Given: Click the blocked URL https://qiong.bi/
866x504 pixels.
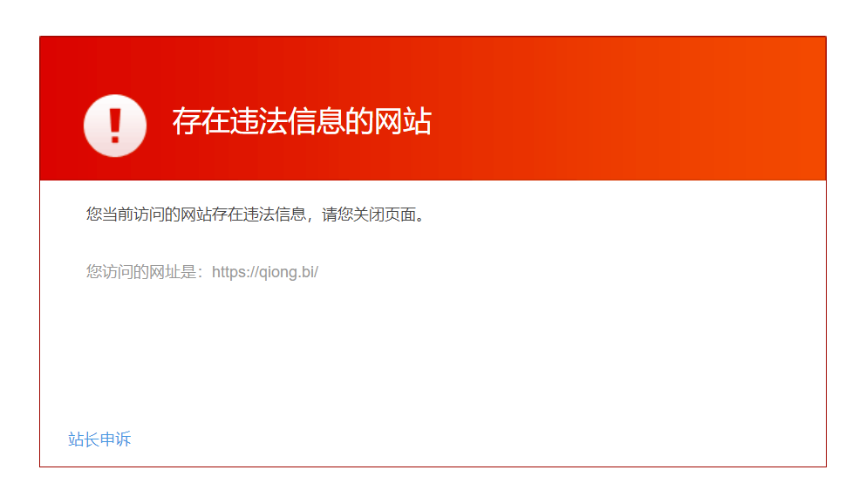Looking at the screenshot, I should (264, 271).
